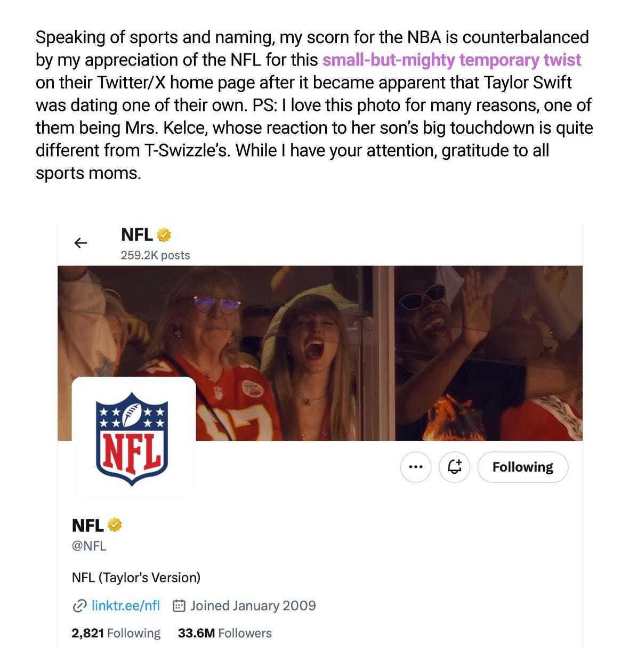Screen dimensions: 629x672
Task: Click the calendar icon beside Joined January 2009
Action: [180, 605]
